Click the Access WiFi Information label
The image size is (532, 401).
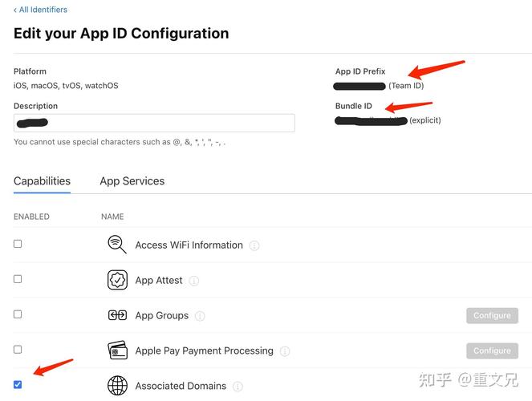point(189,245)
